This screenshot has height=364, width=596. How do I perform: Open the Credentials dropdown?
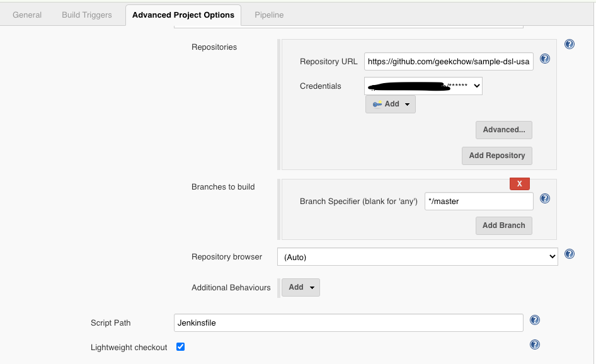coord(423,86)
